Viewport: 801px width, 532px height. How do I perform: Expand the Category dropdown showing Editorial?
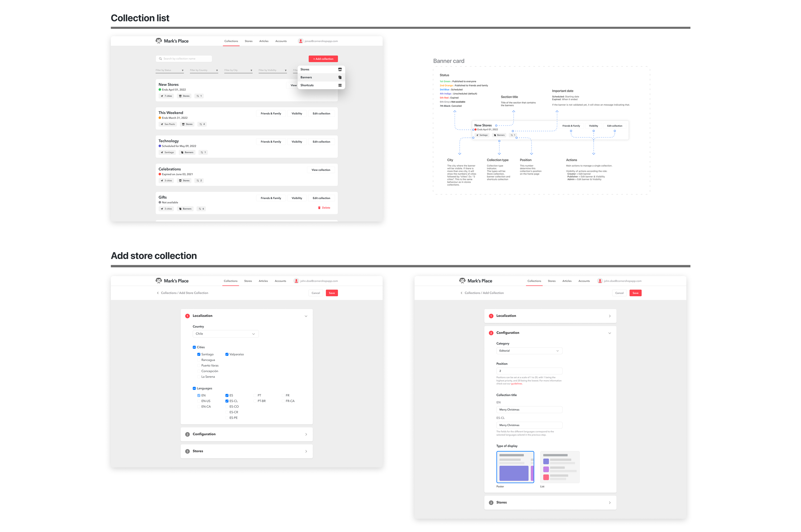(529, 351)
